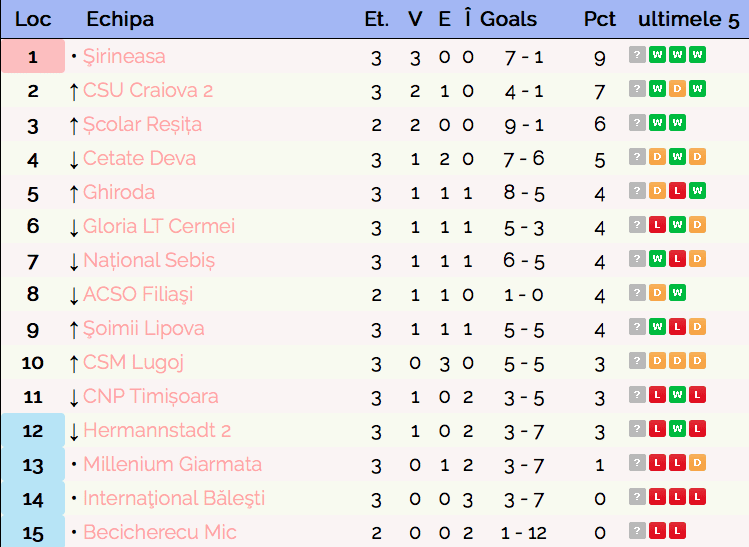Click the gray question mark badge for Cetate Deva
The image size is (749, 547).
coord(637,157)
